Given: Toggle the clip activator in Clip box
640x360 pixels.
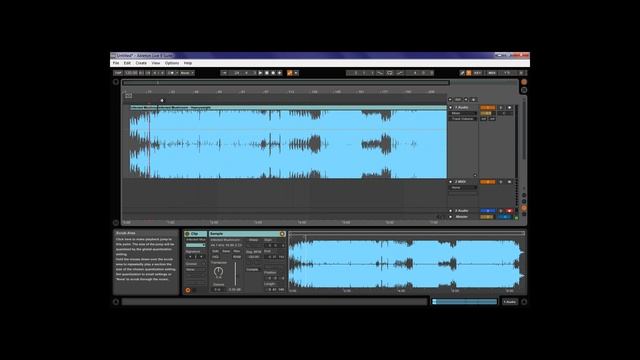Looking at the screenshot, I should point(187,234).
